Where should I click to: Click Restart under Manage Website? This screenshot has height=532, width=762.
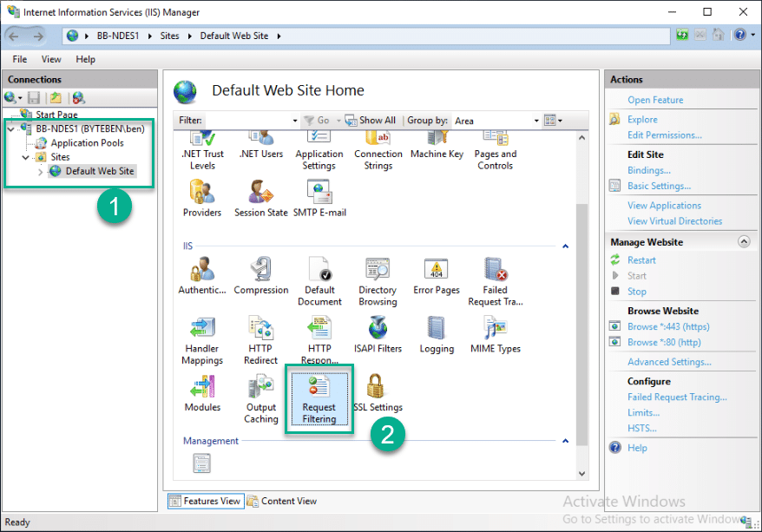(x=641, y=260)
